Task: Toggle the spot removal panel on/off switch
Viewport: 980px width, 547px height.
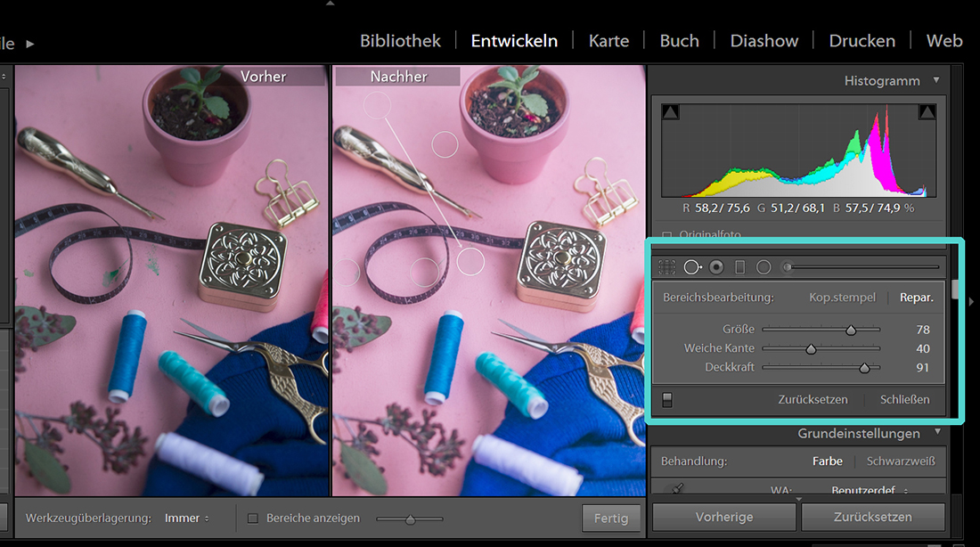Action: pos(667,400)
